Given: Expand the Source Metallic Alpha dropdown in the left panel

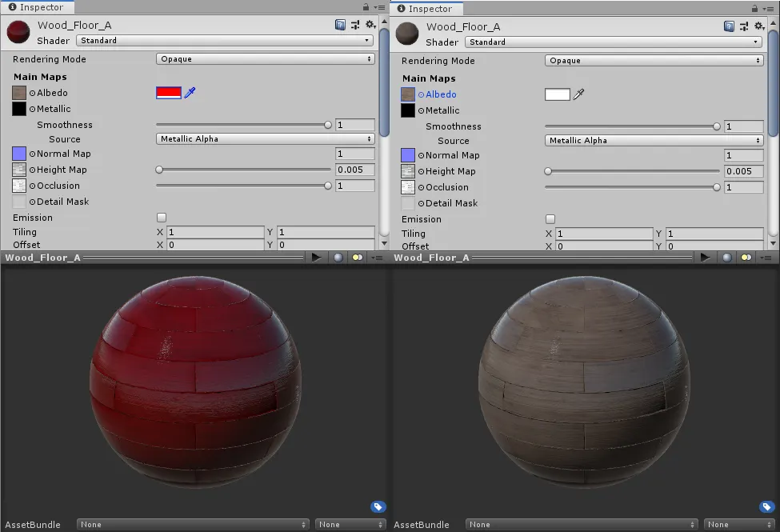Looking at the screenshot, I should click(x=265, y=139).
